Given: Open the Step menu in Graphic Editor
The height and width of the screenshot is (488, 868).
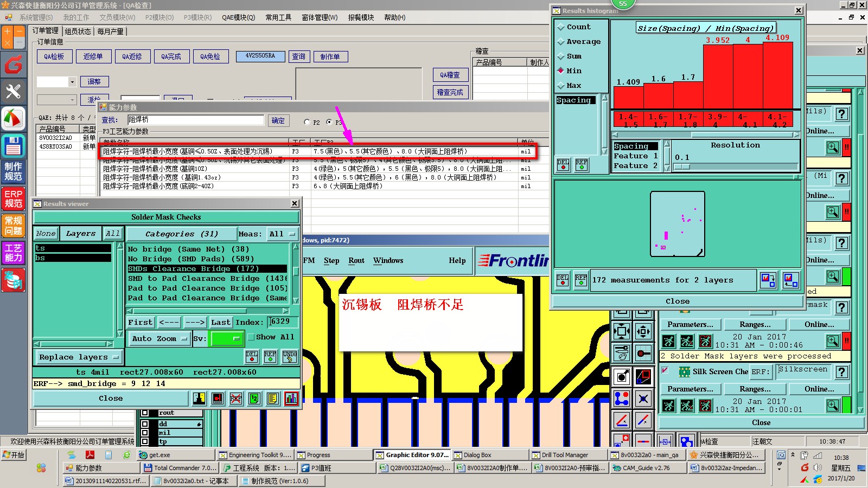Looking at the screenshot, I should (331, 261).
